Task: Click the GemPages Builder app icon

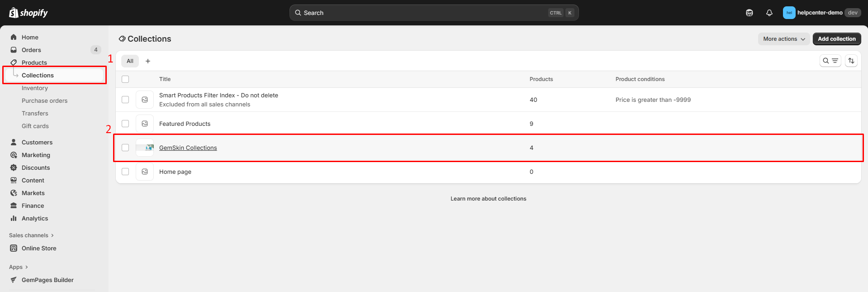Action: point(14,280)
